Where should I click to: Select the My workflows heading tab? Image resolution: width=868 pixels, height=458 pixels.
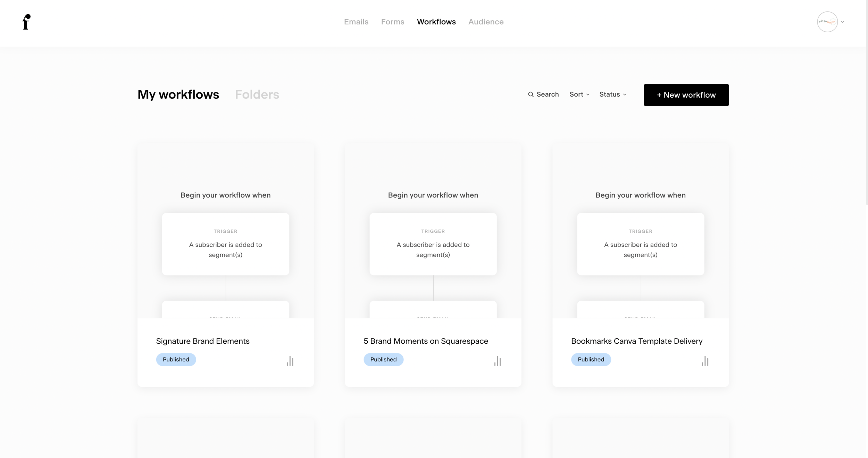pos(178,95)
